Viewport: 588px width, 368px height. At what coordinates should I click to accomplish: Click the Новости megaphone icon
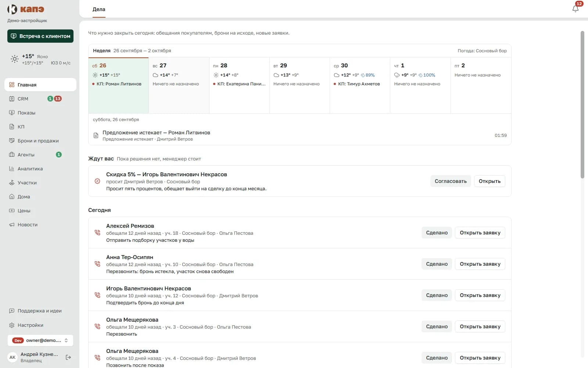click(12, 224)
